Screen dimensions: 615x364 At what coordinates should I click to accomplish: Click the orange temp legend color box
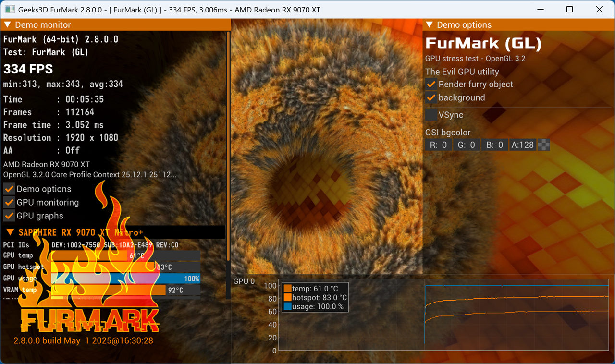pos(288,289)
